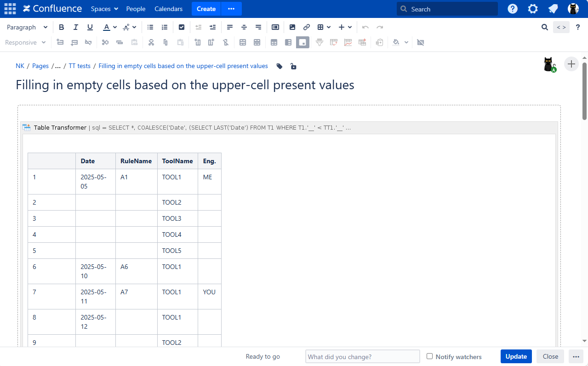Enable the Notify watchers checkbox
This screenshot has height=366, width=588.
pyautogui.click(x=429, y=356)
